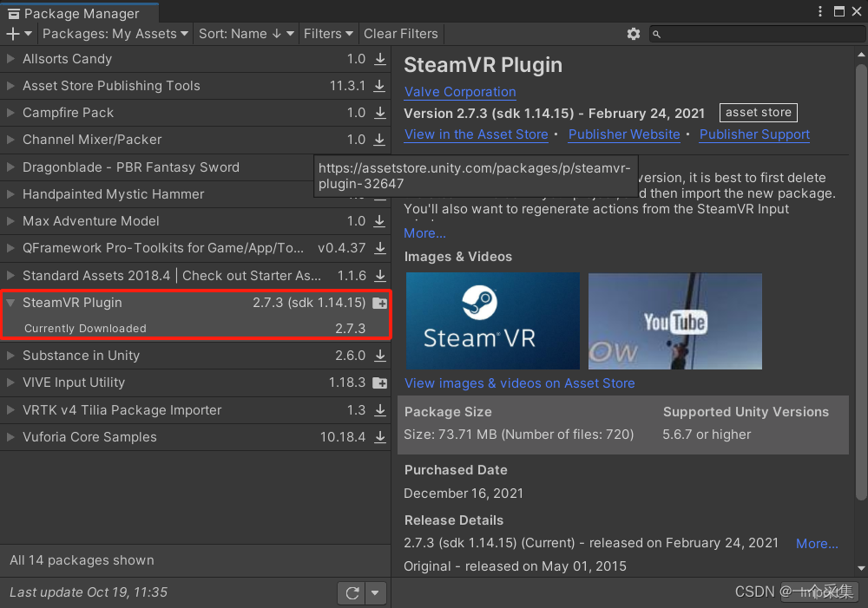Screen dimensions: 868x608
Task: Download QFramework Pro-Toolkits using its arrow icon
Action: click(x=380, y=248)
